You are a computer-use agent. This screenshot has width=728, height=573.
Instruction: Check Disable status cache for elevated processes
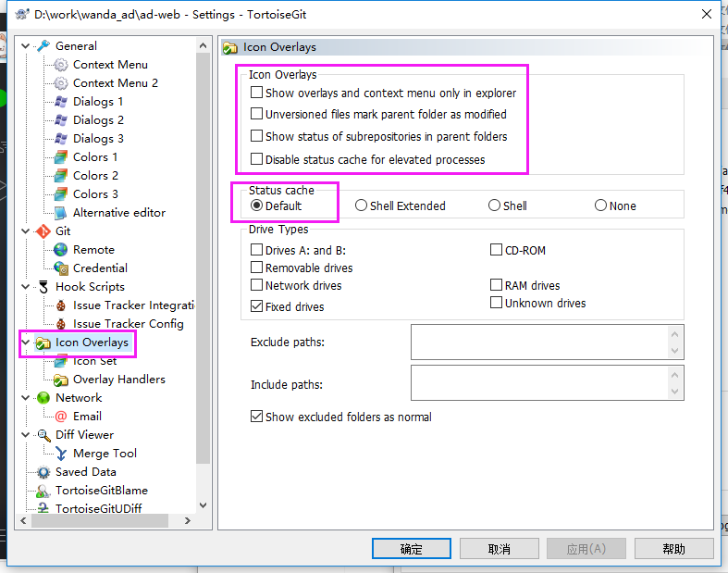pos(257,159)
